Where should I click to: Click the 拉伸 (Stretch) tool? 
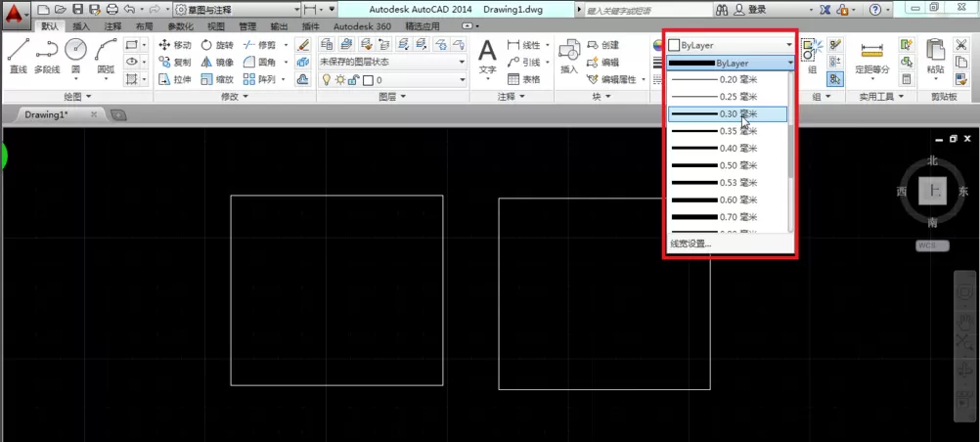[x=174, y=79]
